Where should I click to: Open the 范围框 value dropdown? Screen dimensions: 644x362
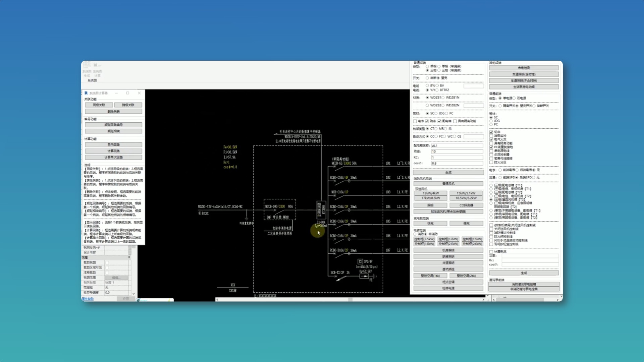point(116,288)
